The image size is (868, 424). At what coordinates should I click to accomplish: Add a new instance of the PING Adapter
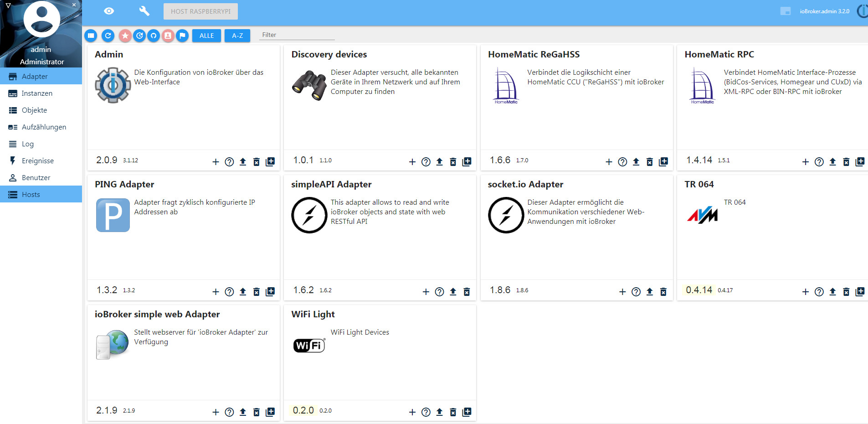click(216, 292)
